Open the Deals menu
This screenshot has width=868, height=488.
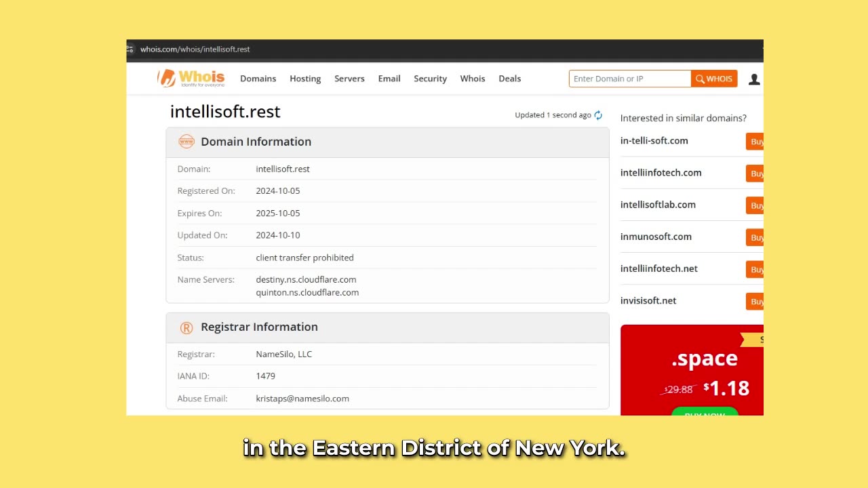point(509,79)
